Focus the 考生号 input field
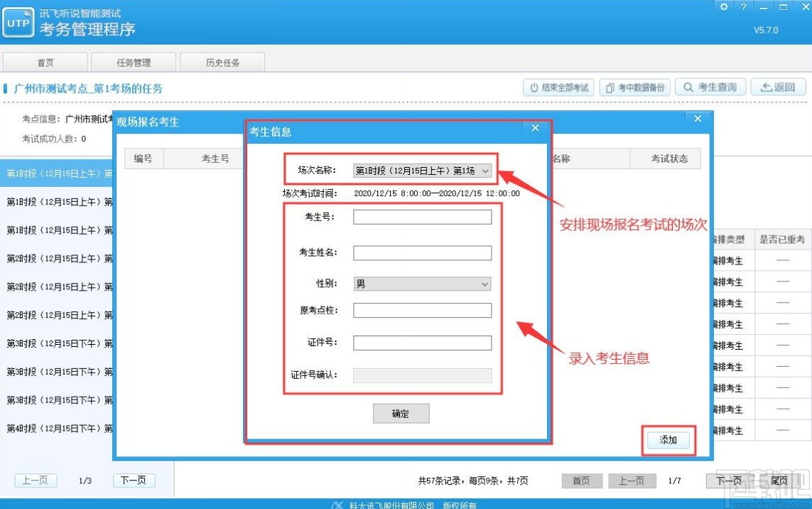The image size is (812, 509). (422, 217)
